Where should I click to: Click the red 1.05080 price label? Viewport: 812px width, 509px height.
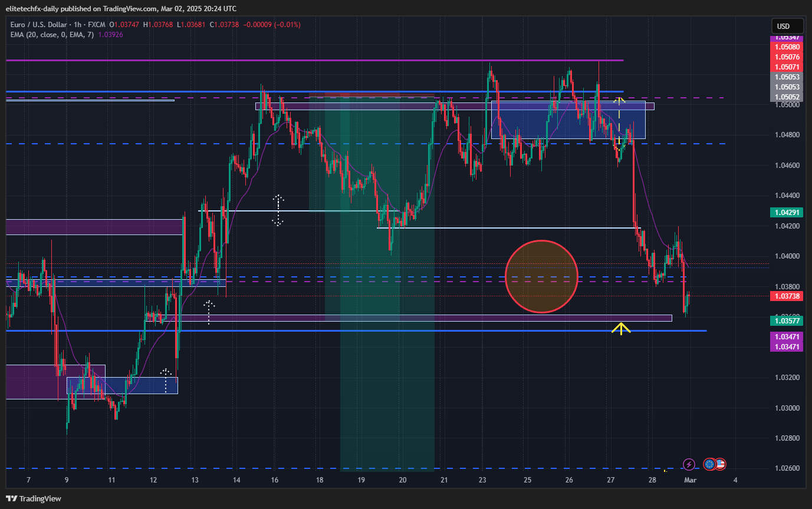787,47
